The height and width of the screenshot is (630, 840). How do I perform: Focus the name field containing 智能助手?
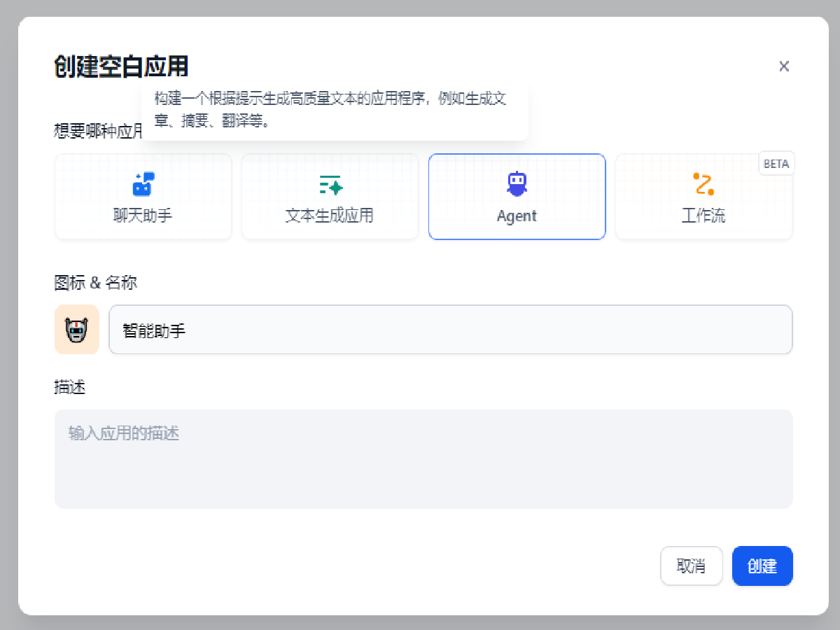click(450, 330)
